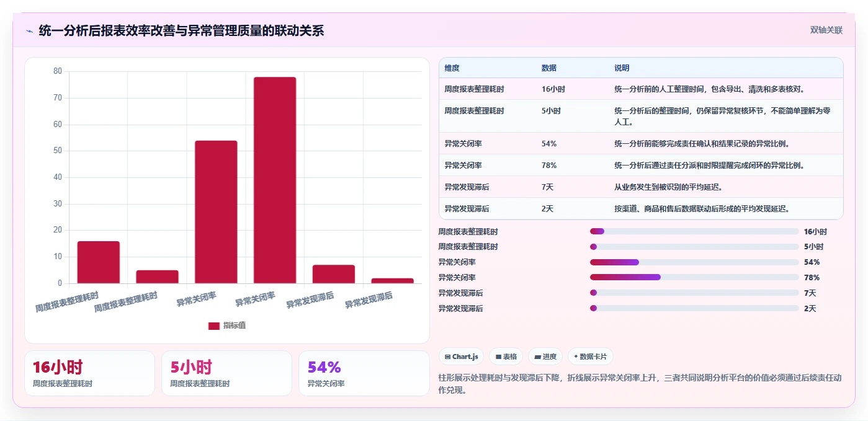Select the 进度 chip
Viewport: 868px width, 421px height.
545,357
